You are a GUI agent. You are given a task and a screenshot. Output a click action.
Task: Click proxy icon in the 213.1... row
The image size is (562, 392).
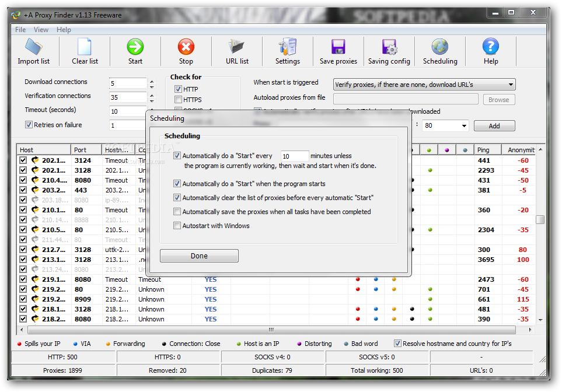35,260
